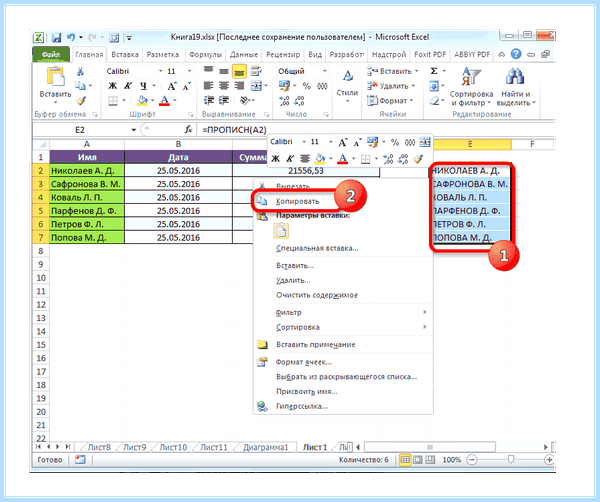The image size is (600, 502).
Task: Click the paste option icon under Параметры вставки
Action: [281, 231]
